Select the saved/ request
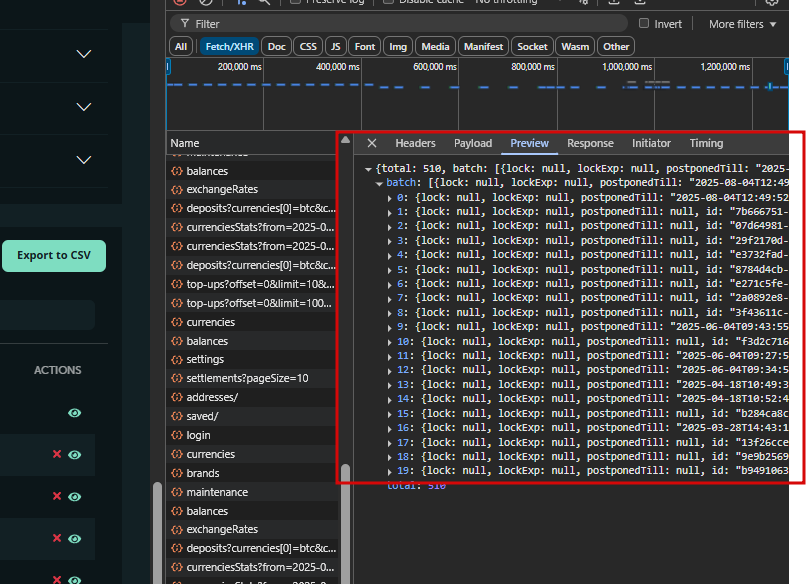This screenshot has height=584, width=806. [252, 416]
